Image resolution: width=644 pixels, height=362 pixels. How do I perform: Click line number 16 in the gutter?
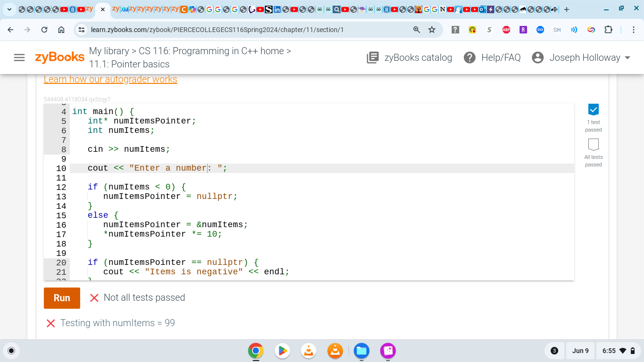[x=61, y=225]
